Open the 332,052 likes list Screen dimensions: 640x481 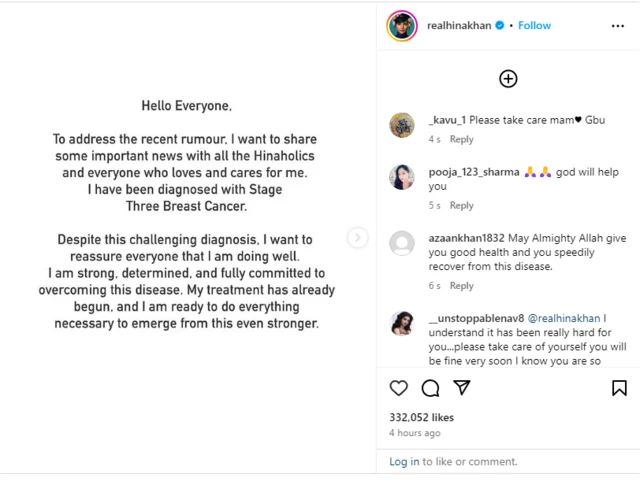click(421, 417)
